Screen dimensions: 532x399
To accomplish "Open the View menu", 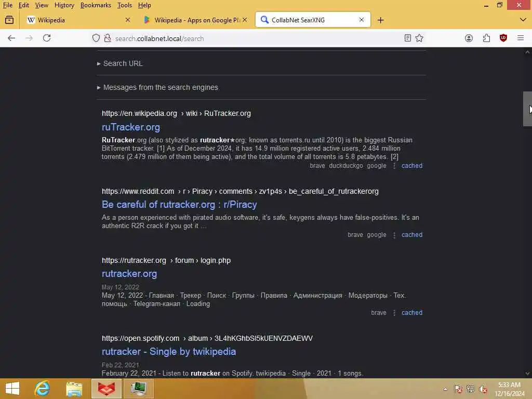I will click(x=42, y=5).
